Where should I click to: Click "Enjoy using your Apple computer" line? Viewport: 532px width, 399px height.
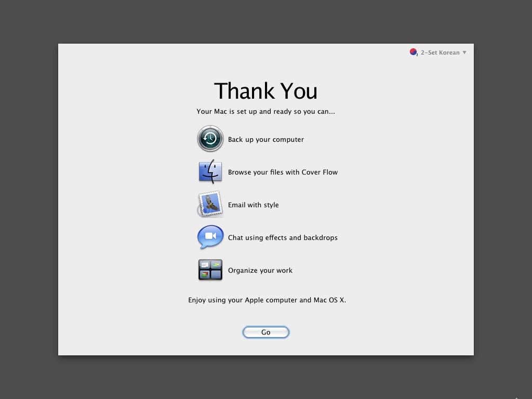[x=267, y=300]
